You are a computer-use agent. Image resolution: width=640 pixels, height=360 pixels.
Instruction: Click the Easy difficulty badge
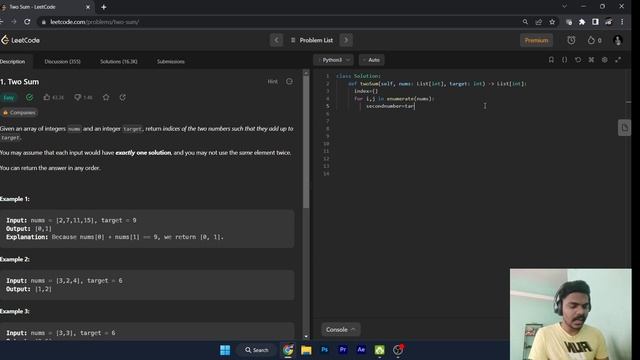[x=9, y=98]
